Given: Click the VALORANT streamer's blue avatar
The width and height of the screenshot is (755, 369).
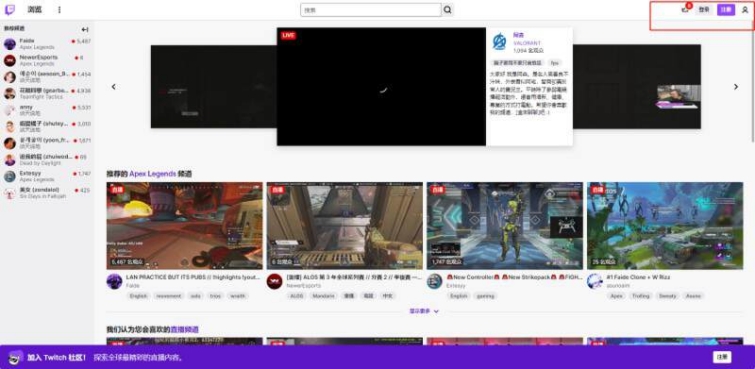Looking at the screenshot, I should [x=499, y=42].
